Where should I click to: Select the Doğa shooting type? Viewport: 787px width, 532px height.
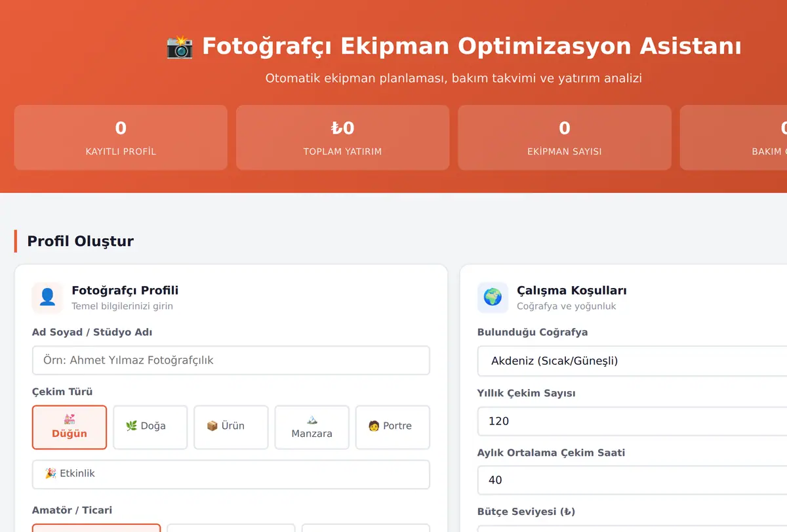click(150, 427)
